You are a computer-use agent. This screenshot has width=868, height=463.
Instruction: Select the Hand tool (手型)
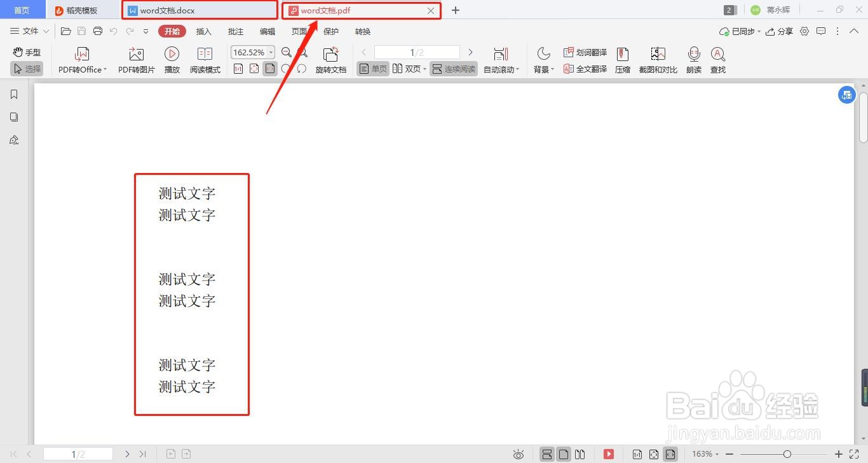tap(26, 52)
